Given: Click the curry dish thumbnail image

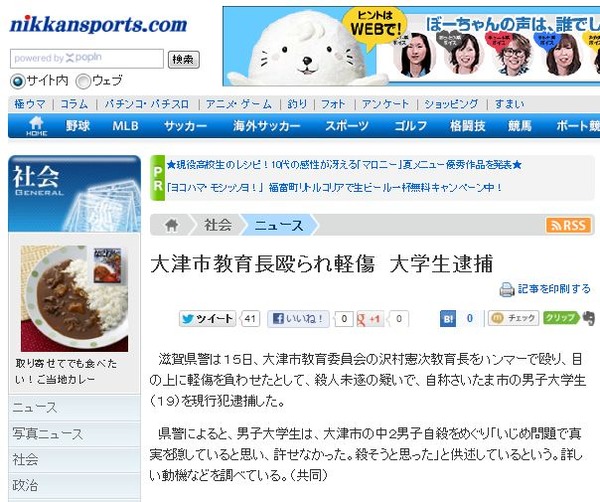Looking at the screenshot, I should [74, 298].
